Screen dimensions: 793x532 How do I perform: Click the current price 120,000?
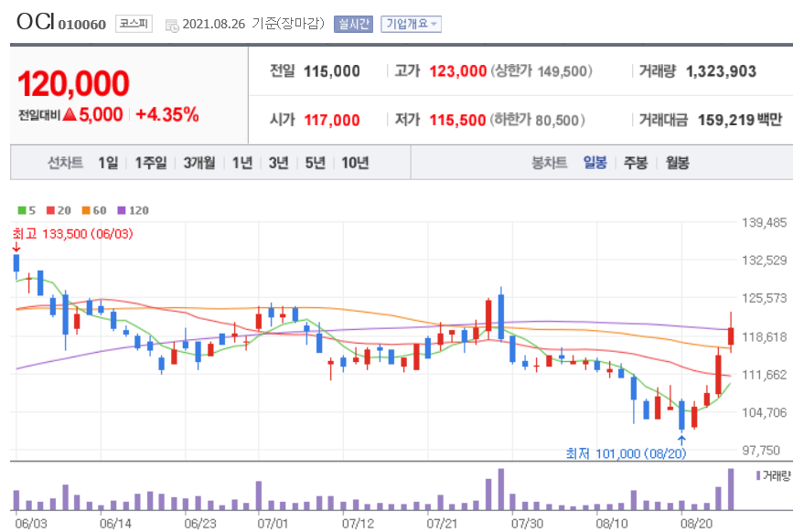[74, 84]
